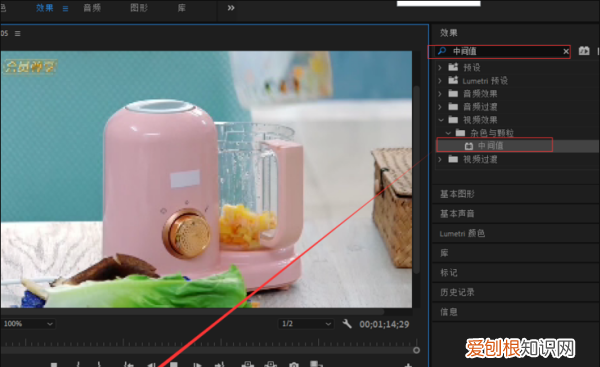Viewport: 600px width, 367px height.
Task: Click the 效果 panel title
Action: pyautogui.click(x=448, y=33)
